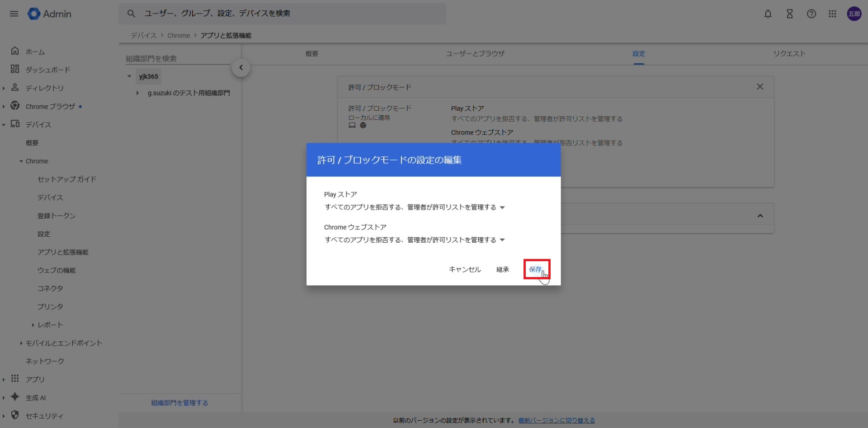Screen dimensions: 868x428
Task: Click the user account avatar
Action: (854, 14)
